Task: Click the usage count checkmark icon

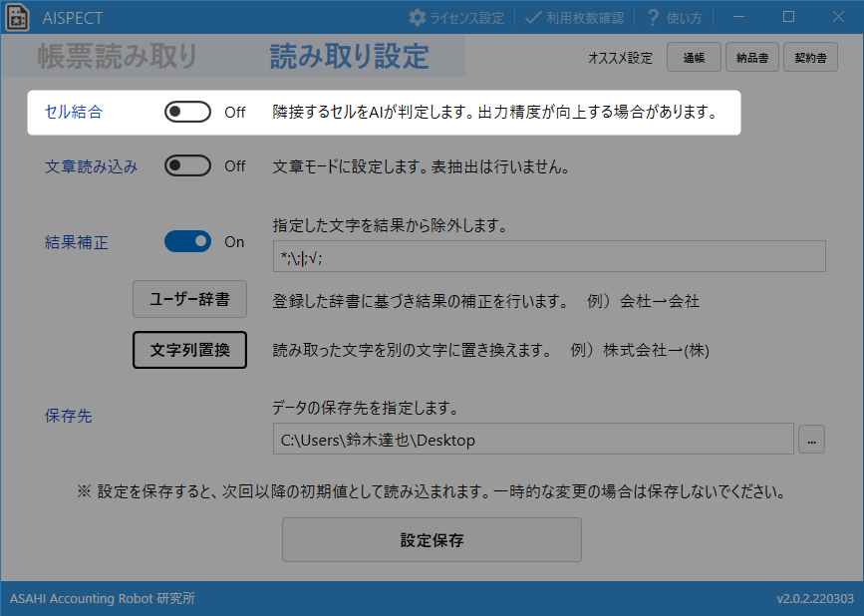Action: click(533, 17)
